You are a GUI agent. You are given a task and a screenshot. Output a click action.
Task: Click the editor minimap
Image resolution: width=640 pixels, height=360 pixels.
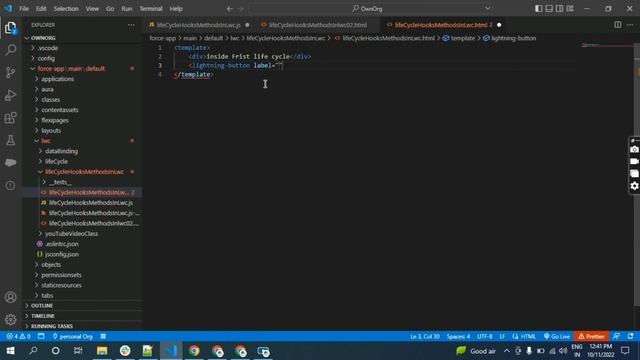click(607, 46)
